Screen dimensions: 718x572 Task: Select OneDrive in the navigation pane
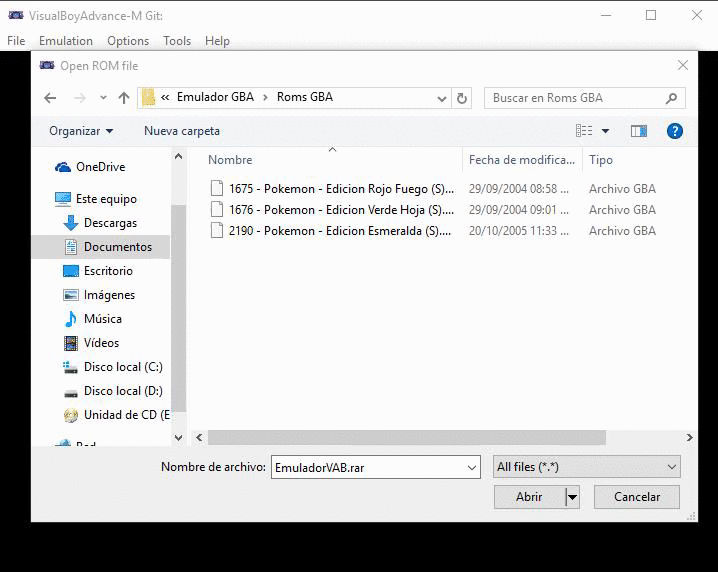click(x=100, y=167)
